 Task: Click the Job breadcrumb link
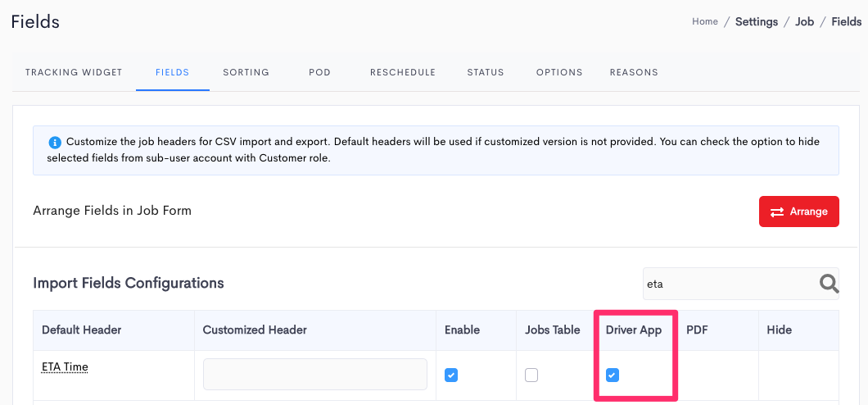click(x=804, y=22)
